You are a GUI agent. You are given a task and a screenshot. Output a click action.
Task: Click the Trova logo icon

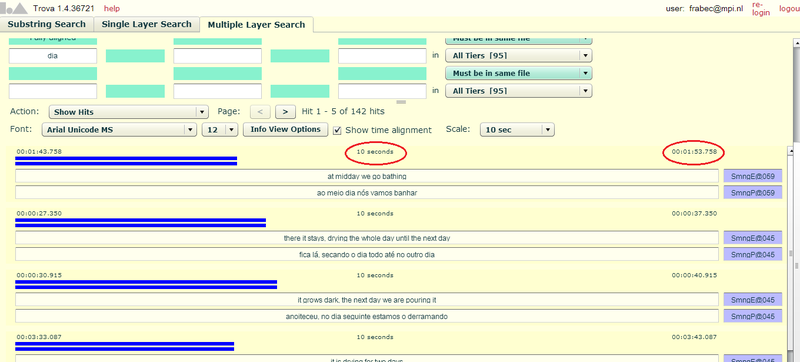pos(14,8)
